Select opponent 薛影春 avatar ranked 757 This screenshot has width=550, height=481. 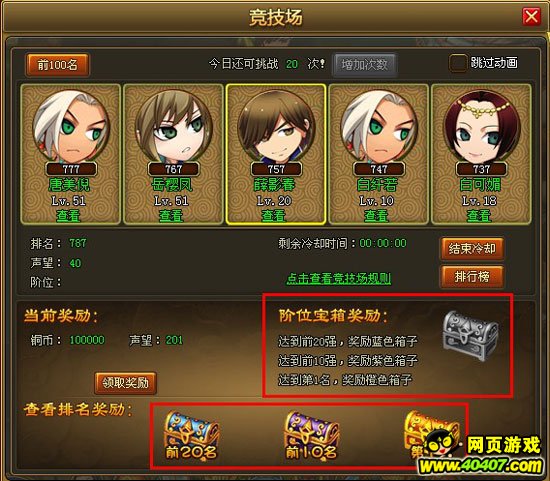point(276,128)
